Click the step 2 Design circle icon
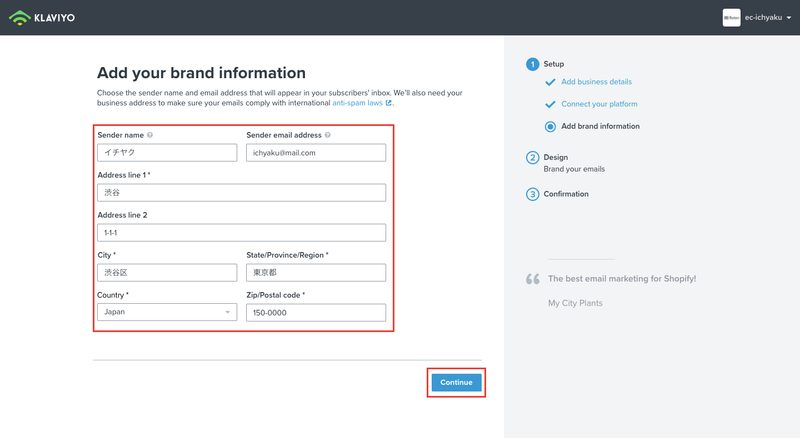The width and height of the screenshot is (800, 438). tap(532, 157)
